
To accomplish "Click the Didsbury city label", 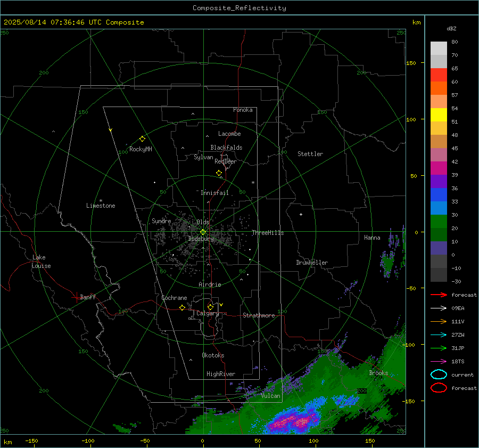I will (201, 239).
